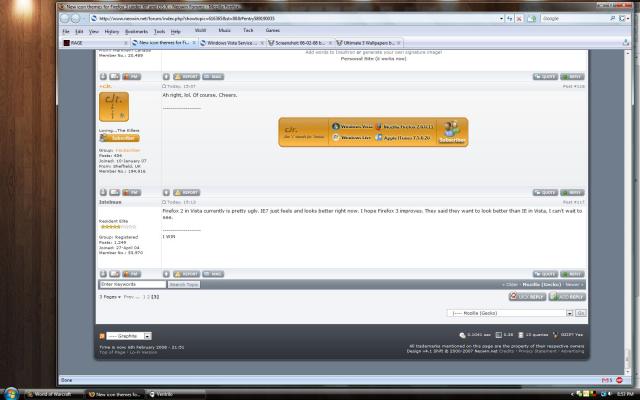
Task: Expand the 3 Pages dropdown
Action: coord(110,297)
